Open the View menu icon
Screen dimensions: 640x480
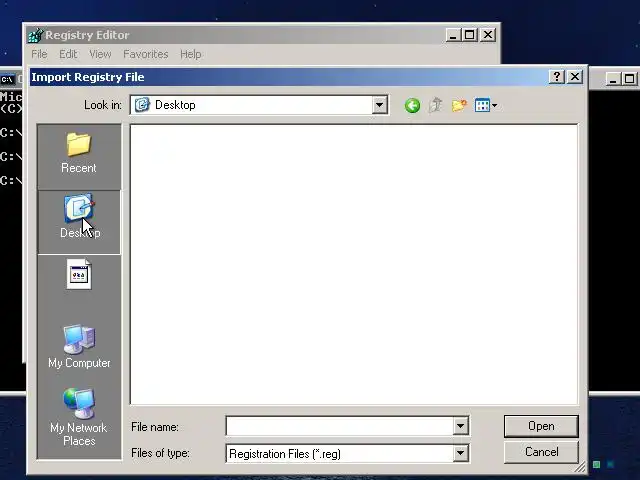tap(486, 106)
